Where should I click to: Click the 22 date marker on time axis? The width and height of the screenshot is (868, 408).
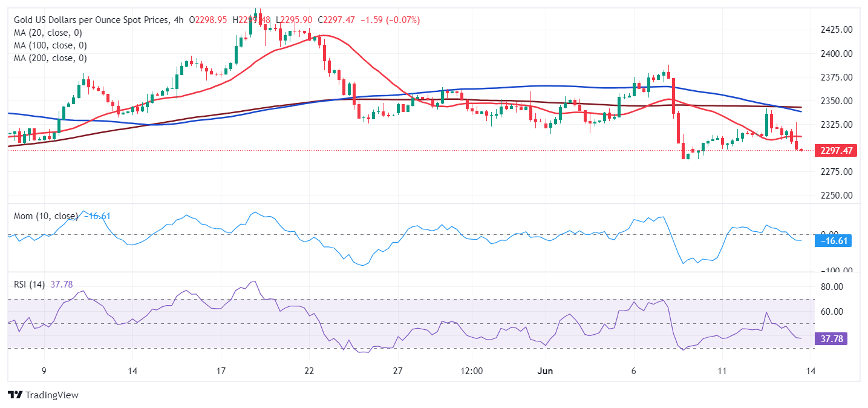tap(309, 371)
